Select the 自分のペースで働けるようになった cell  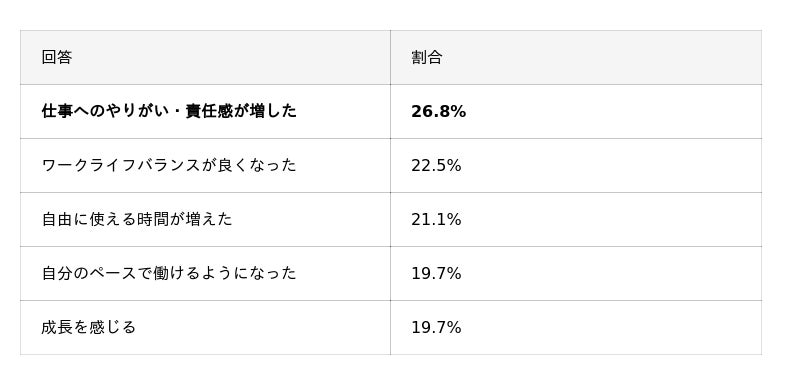[x=205, y=273]
